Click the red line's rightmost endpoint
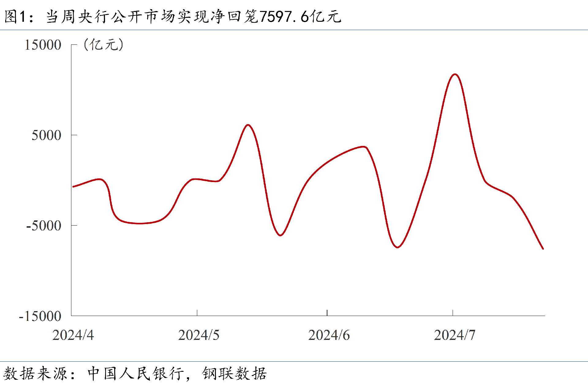 pos(543,249)
